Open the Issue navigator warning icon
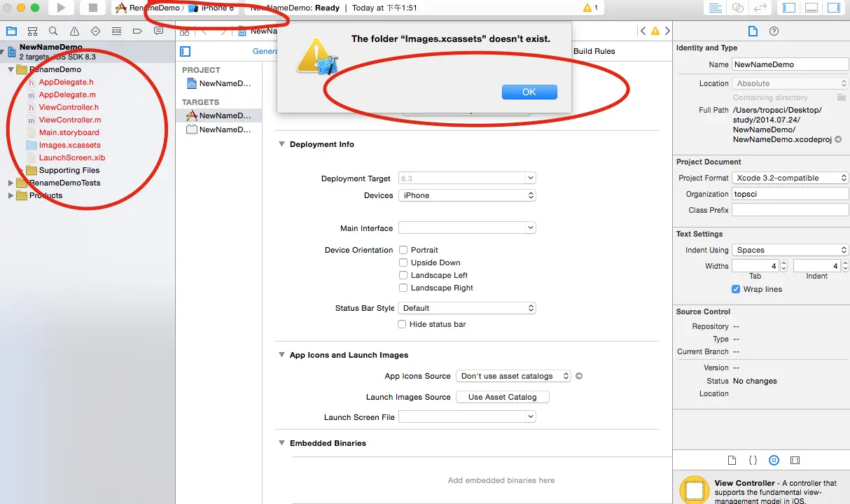 [x=74, y=31]
